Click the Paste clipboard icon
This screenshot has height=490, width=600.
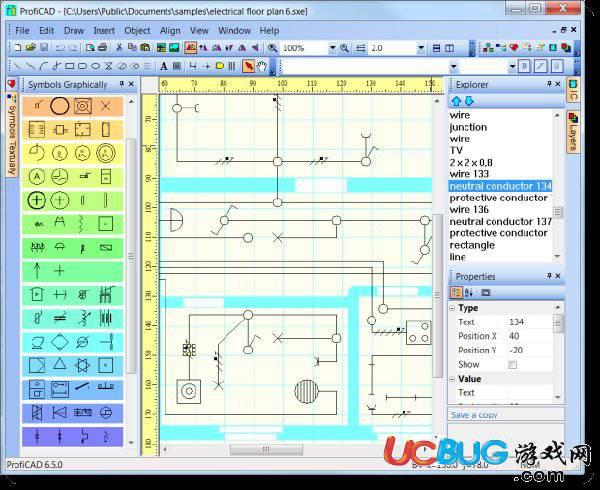[x=145, y=48]
